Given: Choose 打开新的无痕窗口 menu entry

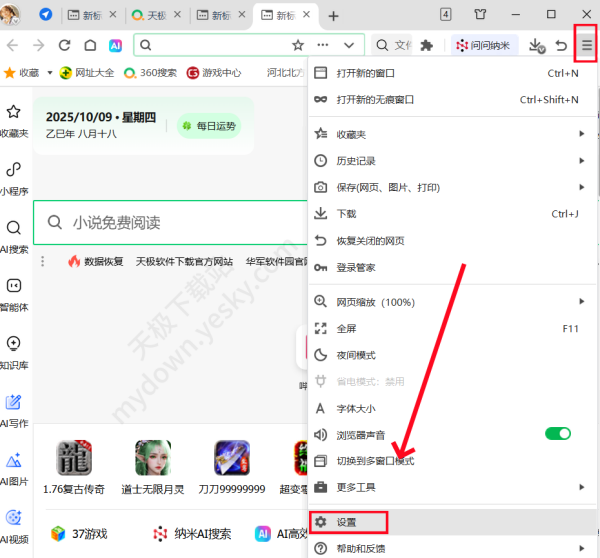Looking at the screenshot, I should pos(375,99).
